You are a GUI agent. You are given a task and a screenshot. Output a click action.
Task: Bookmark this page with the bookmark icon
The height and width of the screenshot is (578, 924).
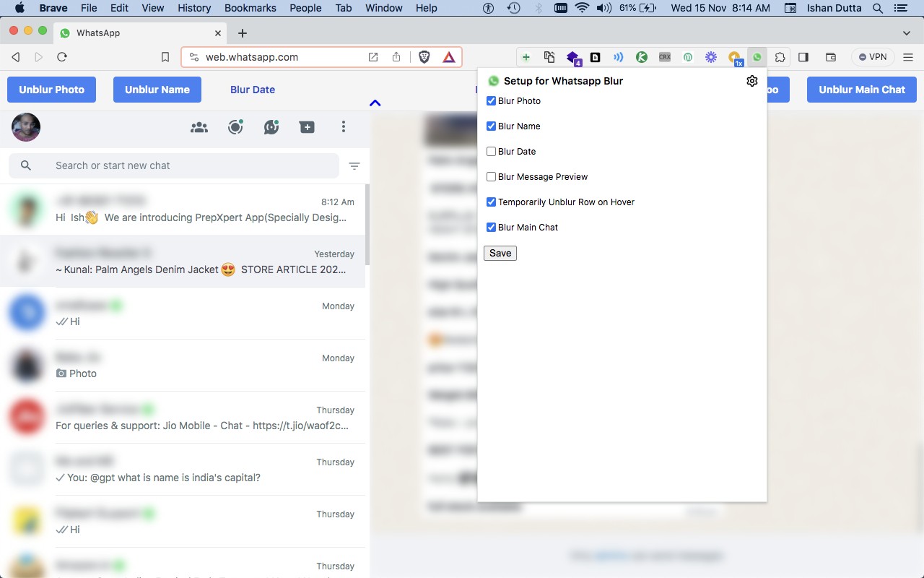tap(165, 57)
